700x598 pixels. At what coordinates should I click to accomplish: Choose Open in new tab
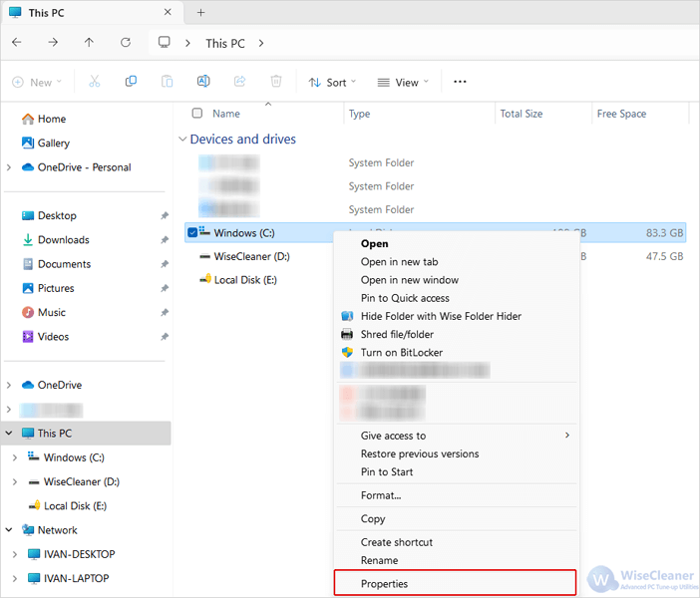[400, 262]
